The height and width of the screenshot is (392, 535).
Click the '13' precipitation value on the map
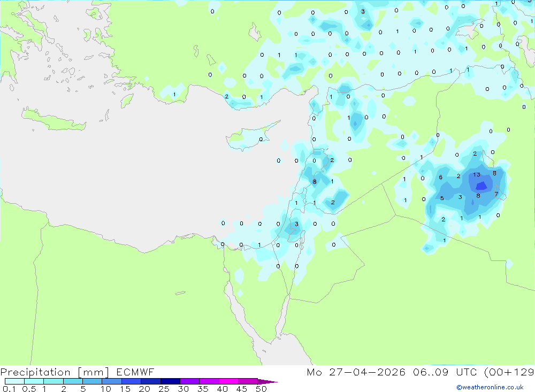tap(477, 175)
